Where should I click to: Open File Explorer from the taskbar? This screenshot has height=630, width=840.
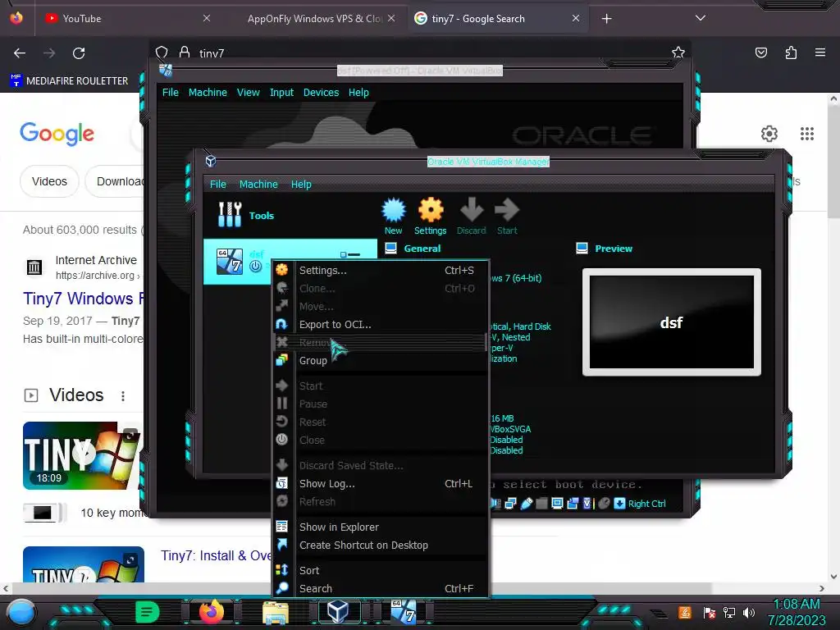(276, 612)
